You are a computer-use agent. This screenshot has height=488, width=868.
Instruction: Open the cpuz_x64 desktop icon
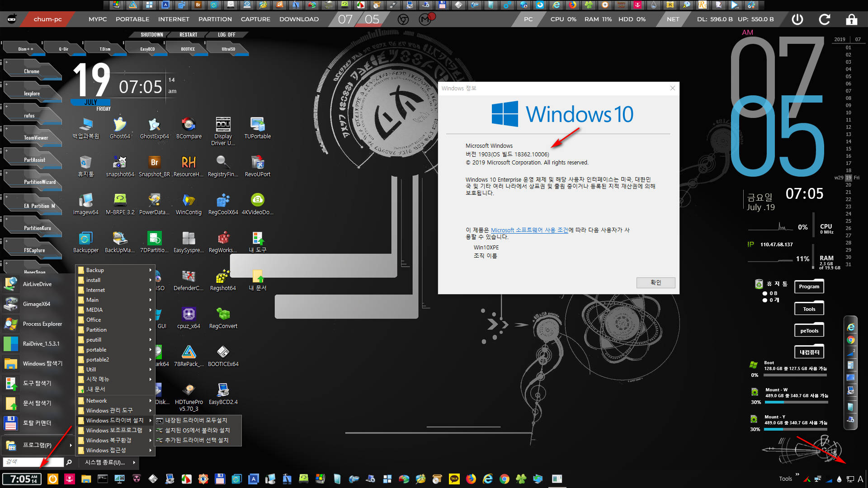[x=189, y=318]
